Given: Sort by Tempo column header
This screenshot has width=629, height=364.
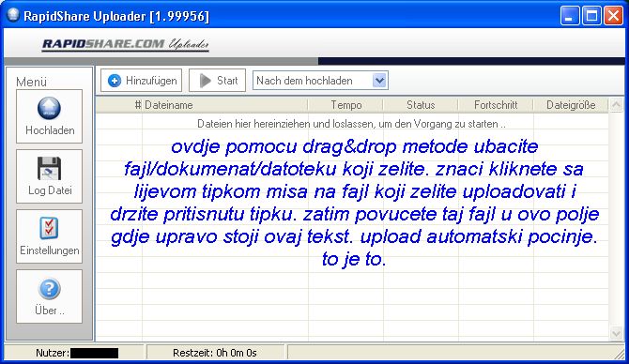Looking at the screenshot, I should (345, 105).
